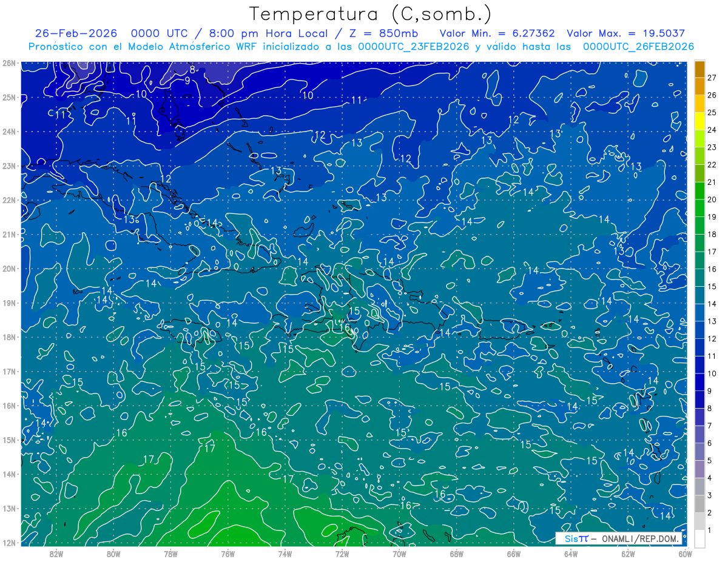
Task: Click the "8" contour label on the map
Action: [x=192, y=69]
